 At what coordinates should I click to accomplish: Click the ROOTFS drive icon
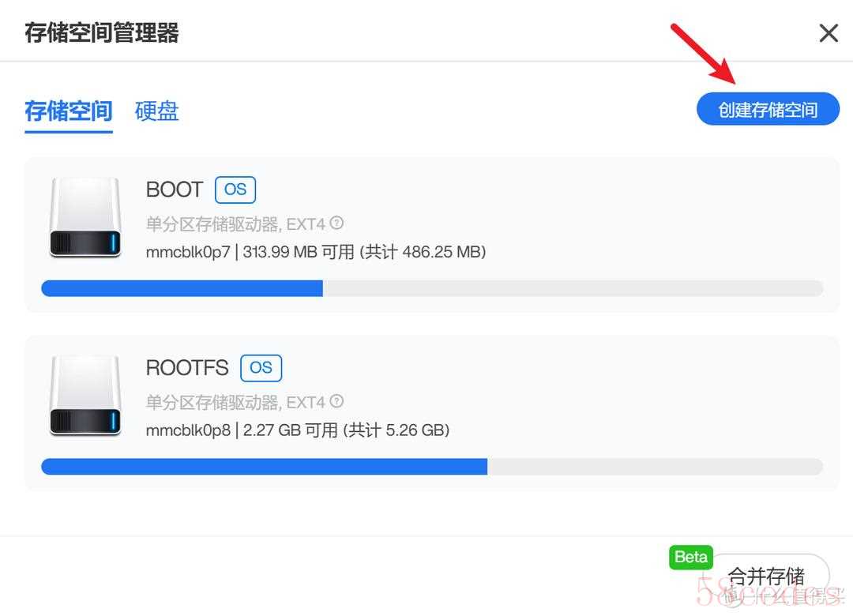tap(85, 396)
